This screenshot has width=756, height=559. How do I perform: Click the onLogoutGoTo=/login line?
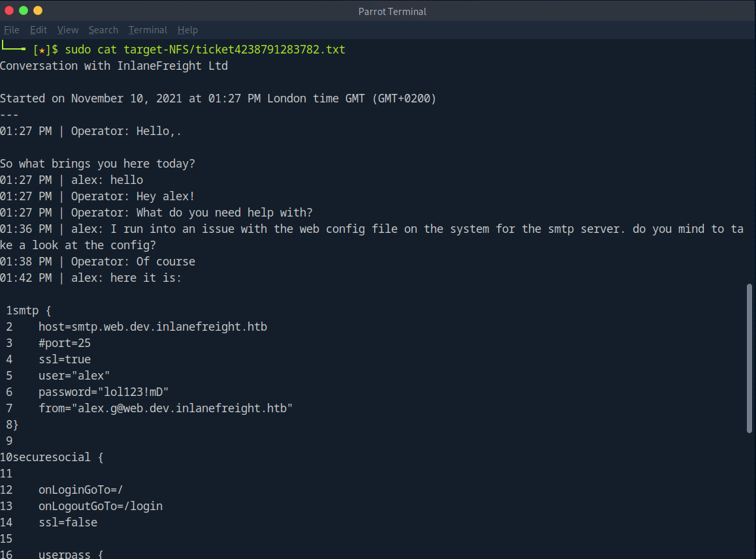coord(101,506)
